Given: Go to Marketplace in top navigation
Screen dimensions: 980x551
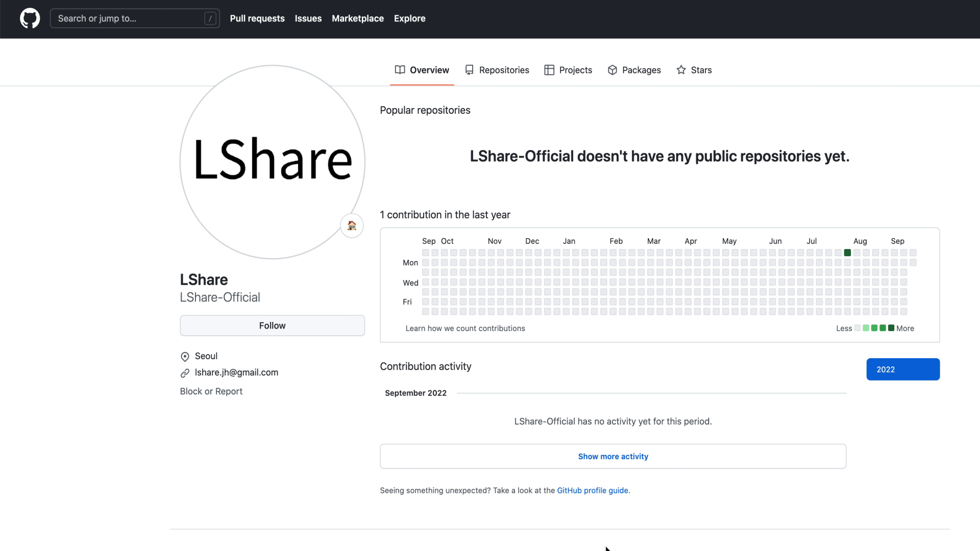Looking at the screenshot, I should (358, 18).
